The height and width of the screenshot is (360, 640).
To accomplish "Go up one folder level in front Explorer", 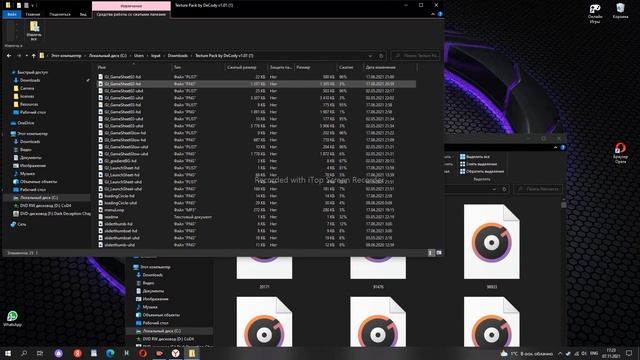I will point(33,56).
